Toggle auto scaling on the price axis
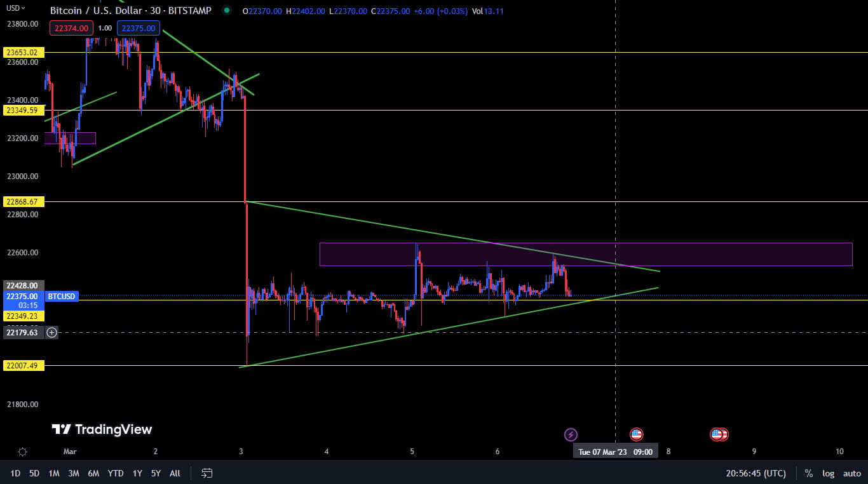This screenshot has height=484, width=868. click(x=851, y=473)
